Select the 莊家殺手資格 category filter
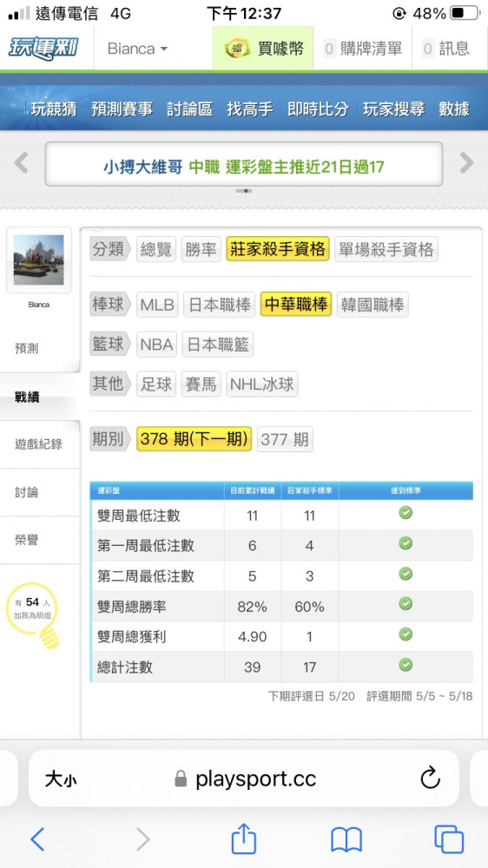This screenshot has width=488, height=868. click(278, 249)
